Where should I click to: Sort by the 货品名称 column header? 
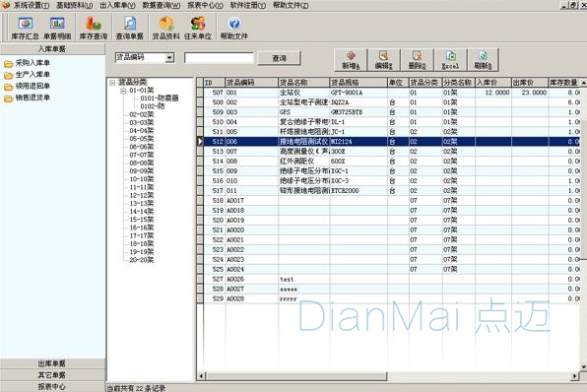(303, 83)
